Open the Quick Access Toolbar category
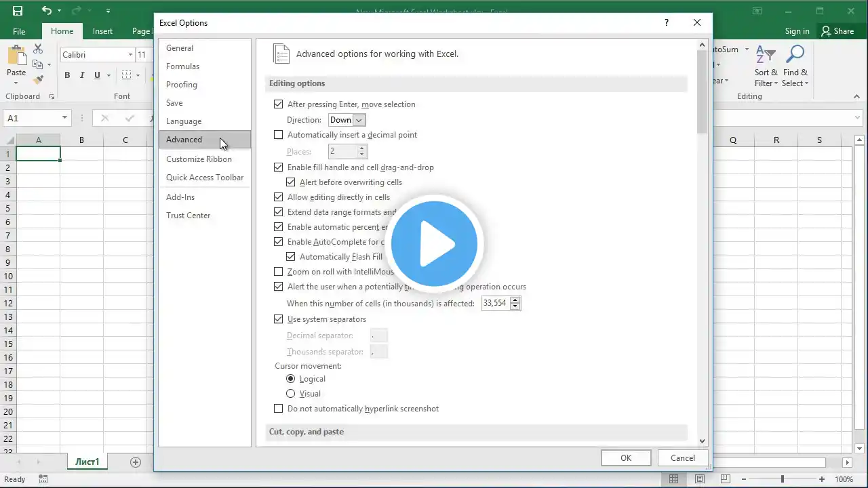The height and width of the screenshot is (488, 868). click(x=204, y=178)
